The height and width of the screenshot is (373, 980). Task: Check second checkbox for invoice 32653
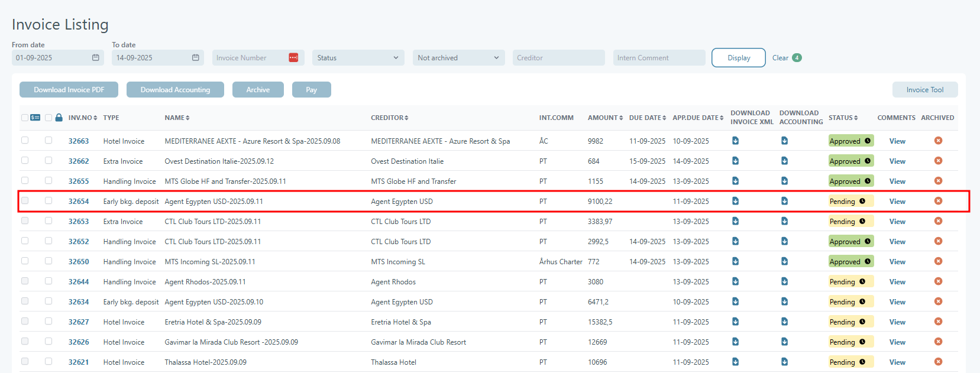click(x=48, y=221)
